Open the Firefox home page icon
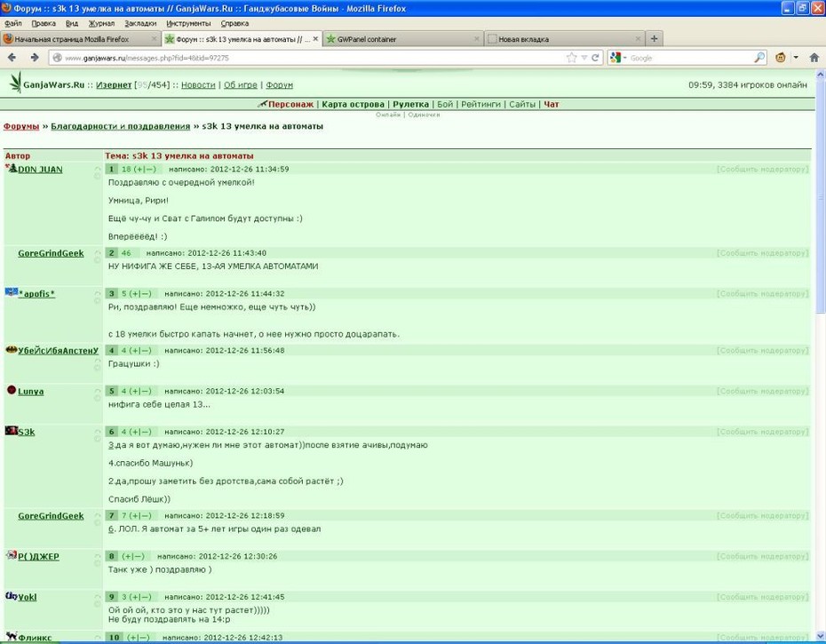This screenshot has width=826, height=644. pyautogui.click(x=814, y=58)
